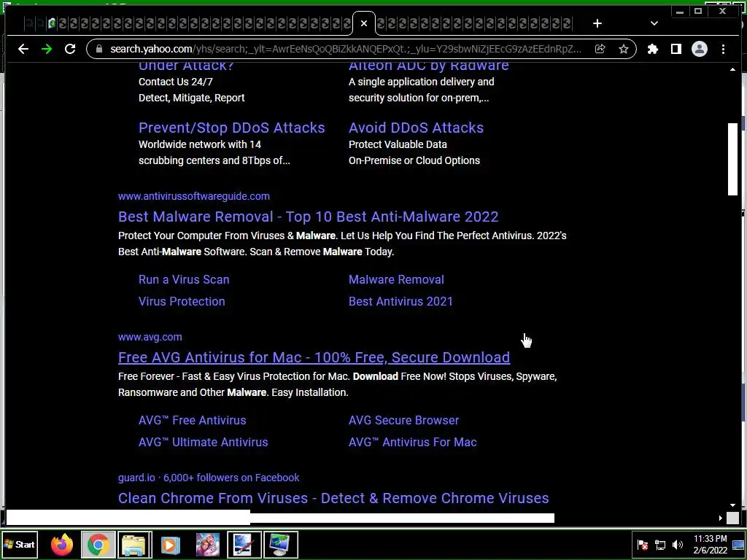Open the Extensions puzzle icon

(653, 49)
